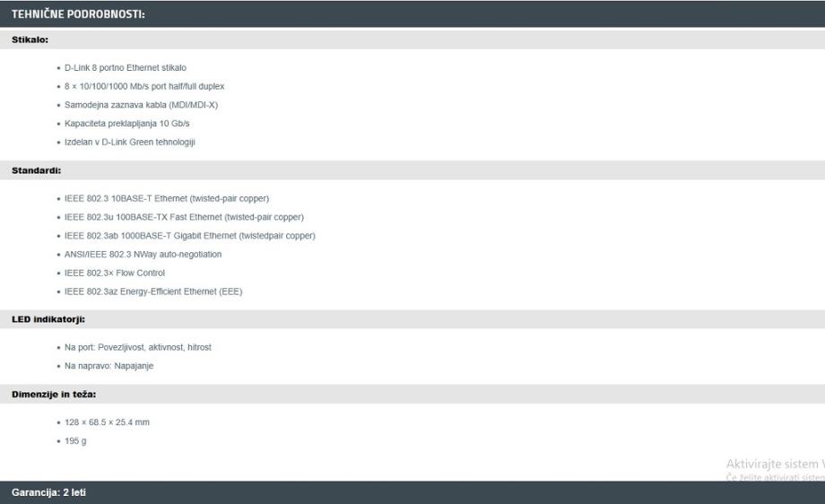825x504 pixels.
Task: Click the TEHNIČNE PODROBNOSTI header bar
Action: click(412, 14)
